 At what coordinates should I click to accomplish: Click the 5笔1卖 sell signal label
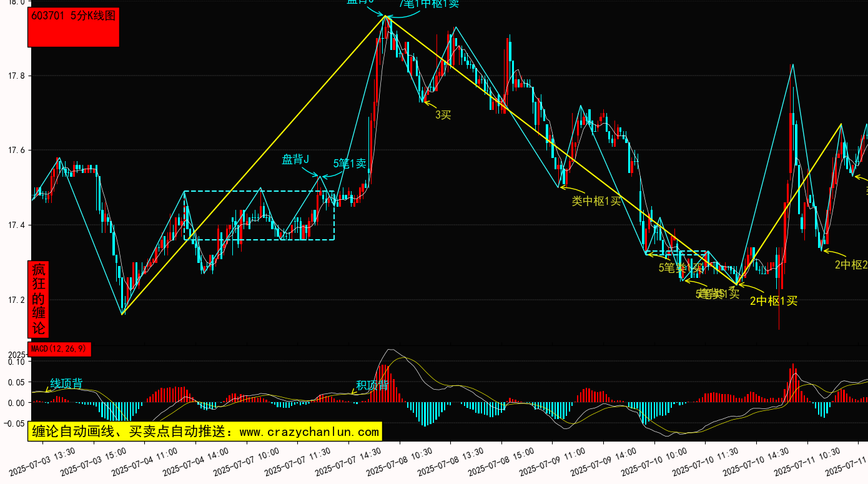point(350,164)
